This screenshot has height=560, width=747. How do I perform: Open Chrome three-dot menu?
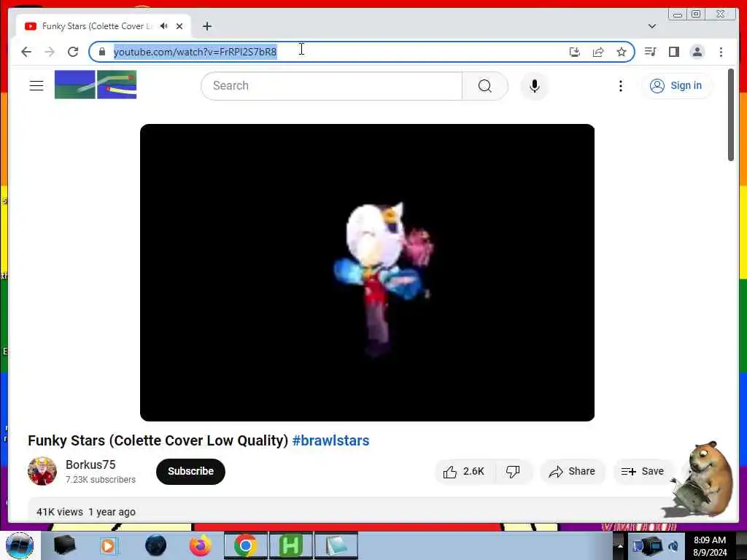point(721,52)
